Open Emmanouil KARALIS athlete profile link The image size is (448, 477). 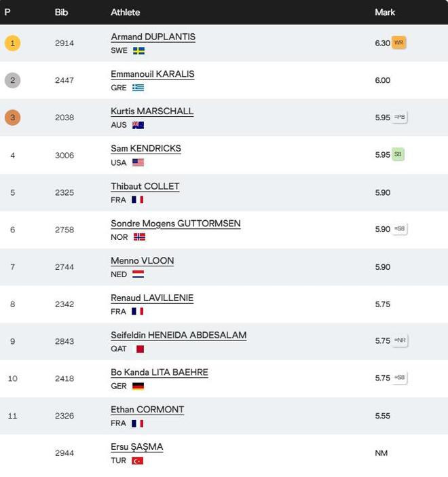152,74
